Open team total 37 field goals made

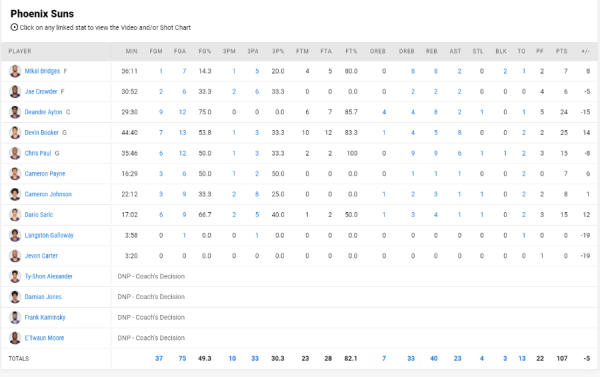click(x=159, y=359)
